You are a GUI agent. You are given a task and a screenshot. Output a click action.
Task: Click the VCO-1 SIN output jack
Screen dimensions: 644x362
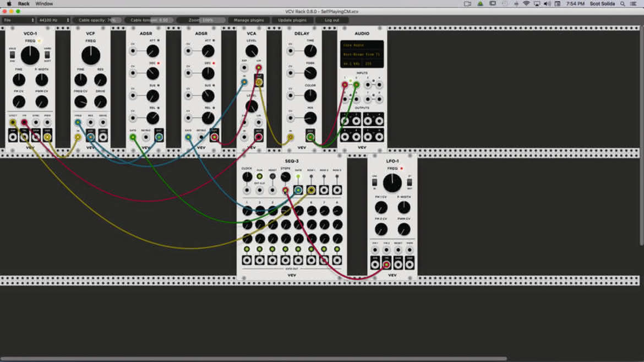click(13, 137)
